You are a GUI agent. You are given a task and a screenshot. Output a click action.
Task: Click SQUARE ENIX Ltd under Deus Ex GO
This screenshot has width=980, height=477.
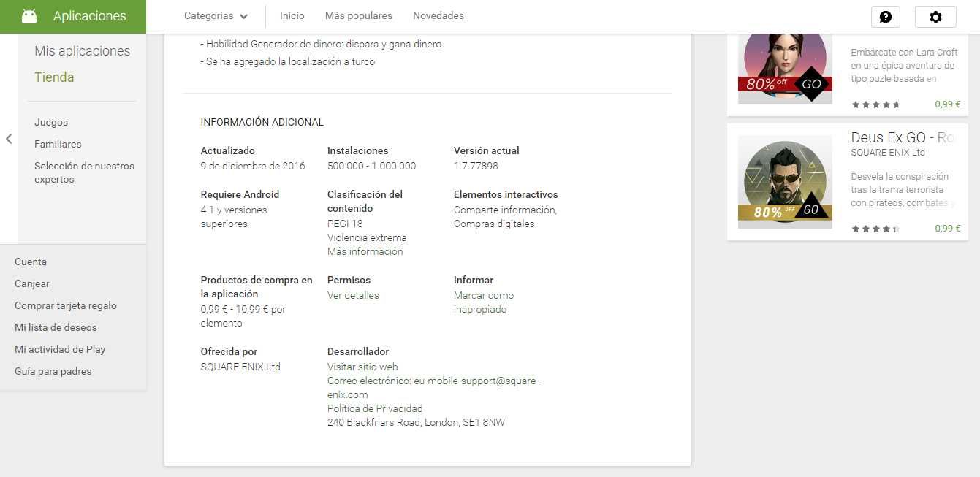point(888,153)
